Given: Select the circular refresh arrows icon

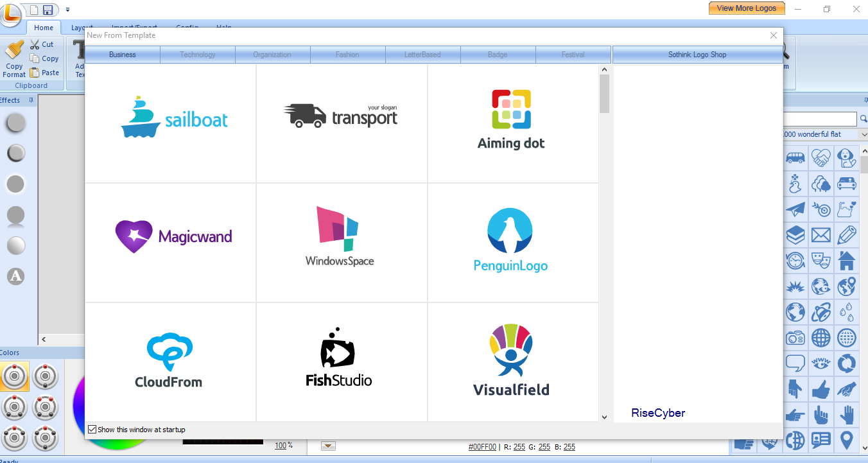Looking at the screenshot, I should coord(847,363).
